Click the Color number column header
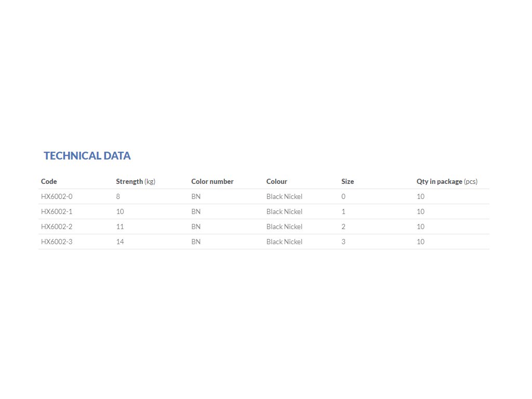The width and height of the screenshot is (532, 399). coord(212,181)
